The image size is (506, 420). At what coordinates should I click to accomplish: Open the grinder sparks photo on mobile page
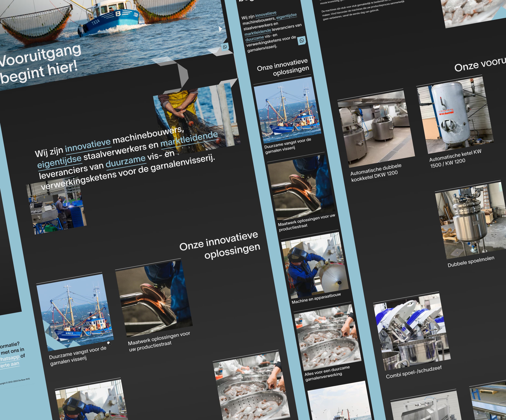[301, 187]
